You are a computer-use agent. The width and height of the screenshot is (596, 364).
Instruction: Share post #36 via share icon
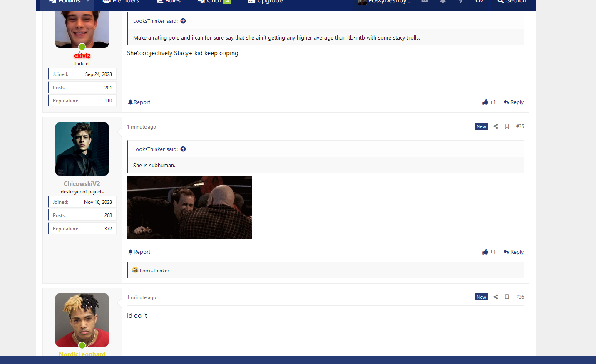point(495,297)
